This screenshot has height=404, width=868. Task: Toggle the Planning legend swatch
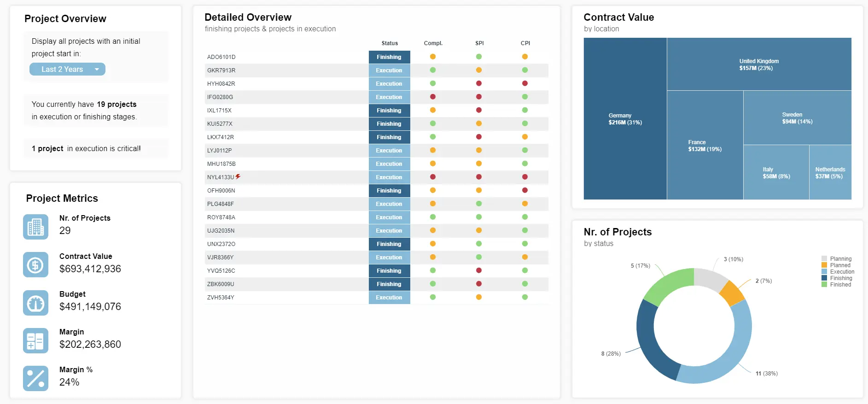pos(824,259)
